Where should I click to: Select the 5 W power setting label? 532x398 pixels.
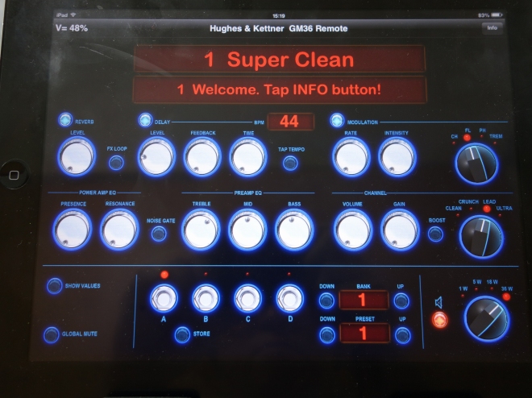[476, 282]
